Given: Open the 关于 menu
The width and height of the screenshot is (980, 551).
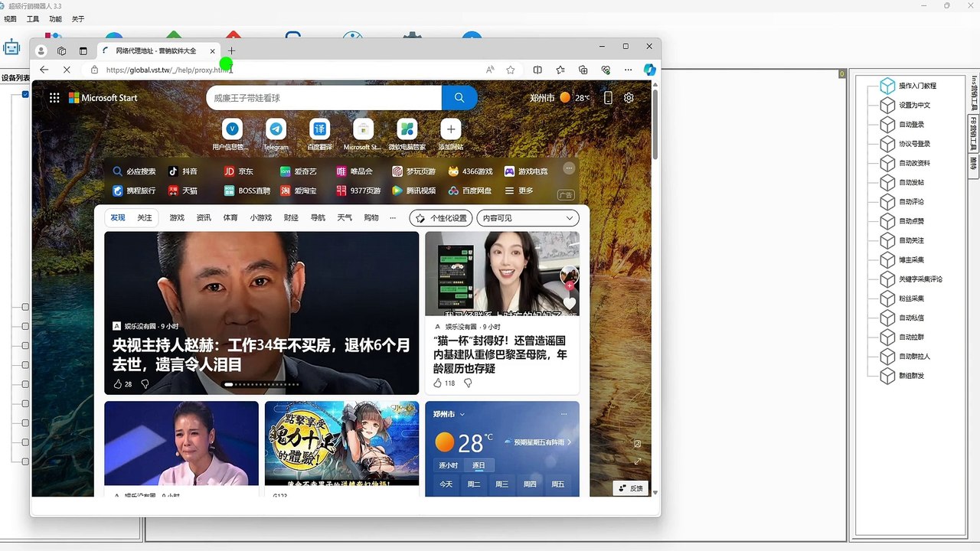Looking at the screenshot, I should tap(78, 19).
